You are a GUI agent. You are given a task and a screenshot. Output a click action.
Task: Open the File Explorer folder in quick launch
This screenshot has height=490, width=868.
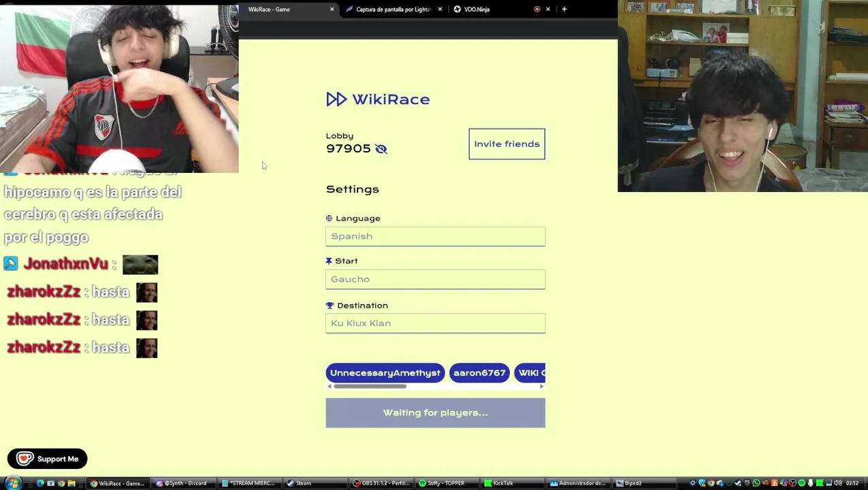click(x=71, y=483)
